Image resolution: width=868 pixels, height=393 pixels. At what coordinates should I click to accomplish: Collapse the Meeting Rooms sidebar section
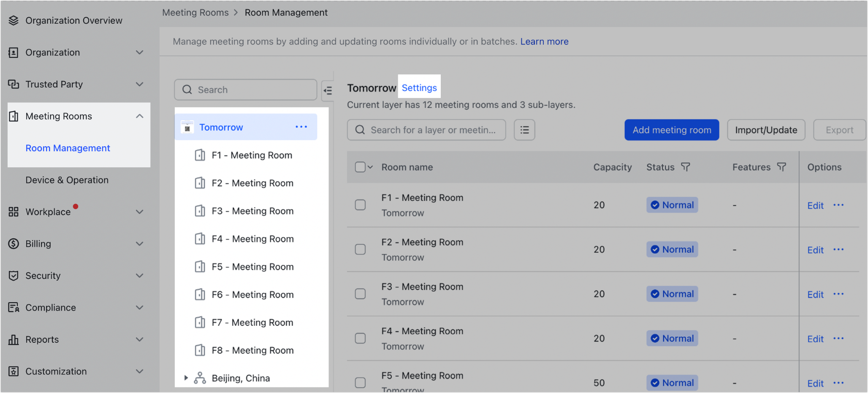click(x=140, y=116)
